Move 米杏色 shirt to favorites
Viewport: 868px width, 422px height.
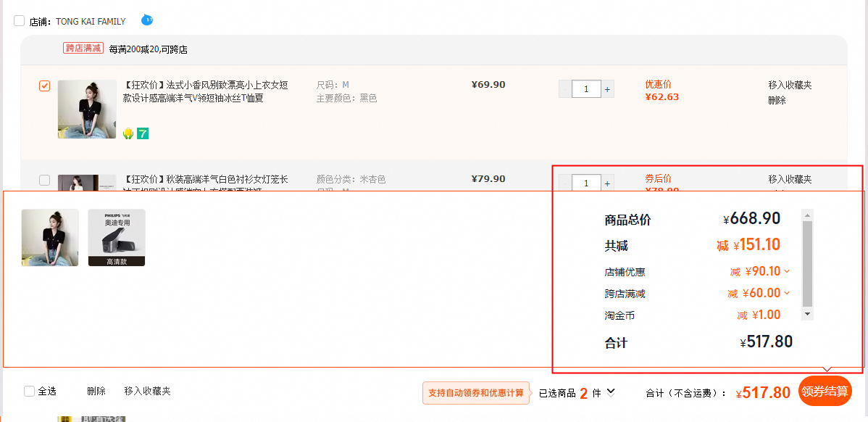(x=790, y=179)
